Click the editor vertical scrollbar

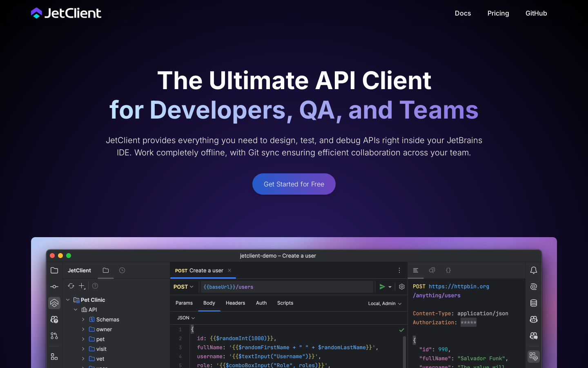coord(404,352)
